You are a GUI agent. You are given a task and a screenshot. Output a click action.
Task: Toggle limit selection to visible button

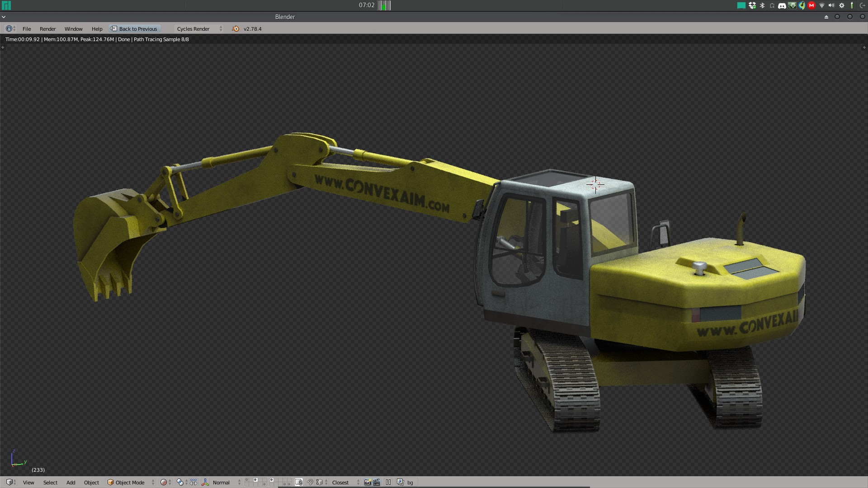[298, 482]
